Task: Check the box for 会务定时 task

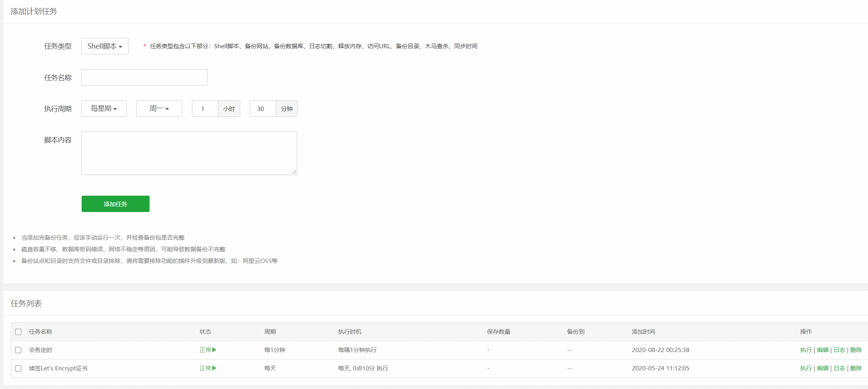Action: point(18,350)
